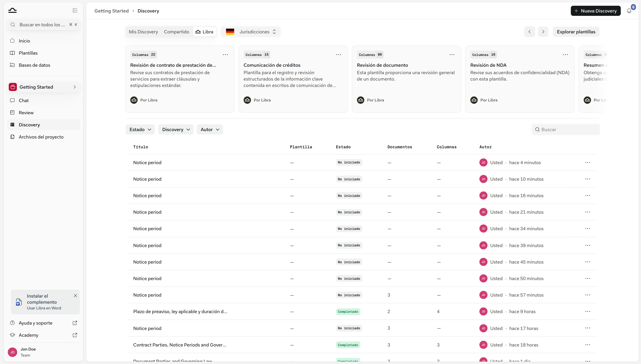
Task: Click Getting Started breadcrumb link
Action: point(111,11)
